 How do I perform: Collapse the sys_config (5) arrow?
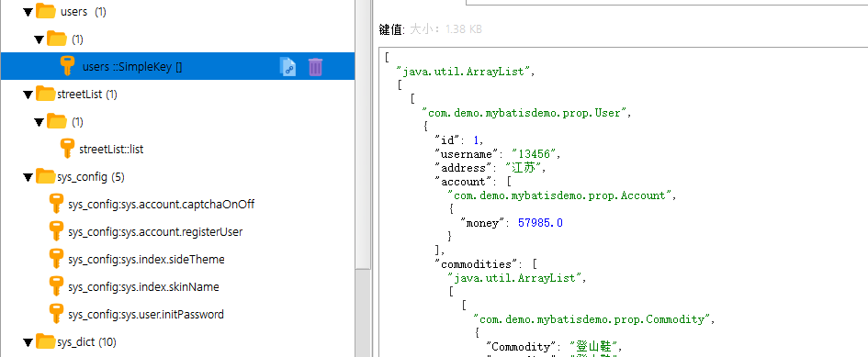(x=28, y=177)
